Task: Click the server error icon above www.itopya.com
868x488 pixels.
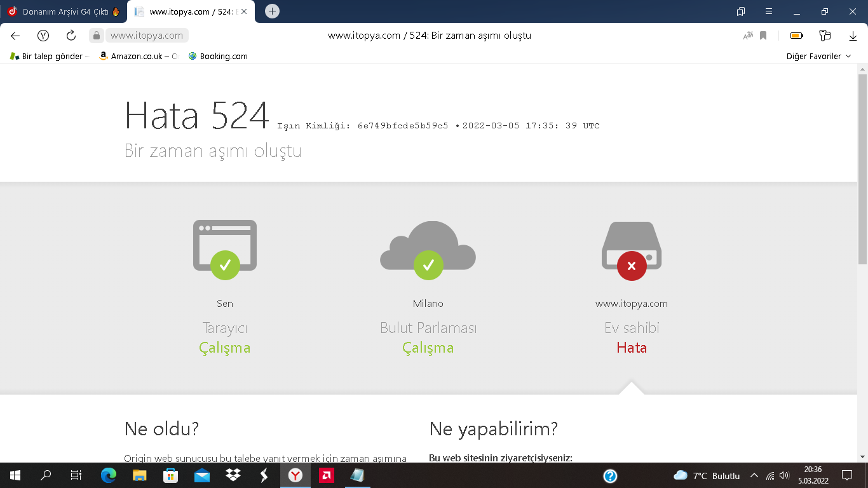Action: click(x=632, y=250)
